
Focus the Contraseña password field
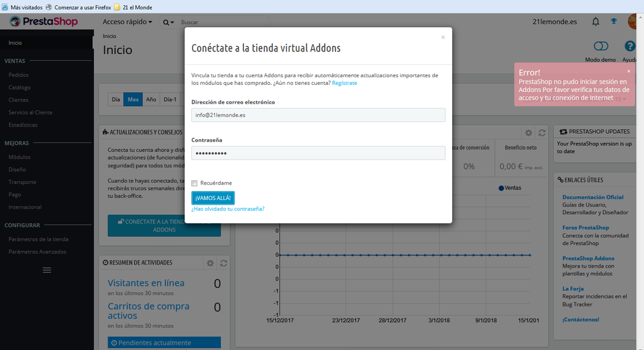[318, 153]
